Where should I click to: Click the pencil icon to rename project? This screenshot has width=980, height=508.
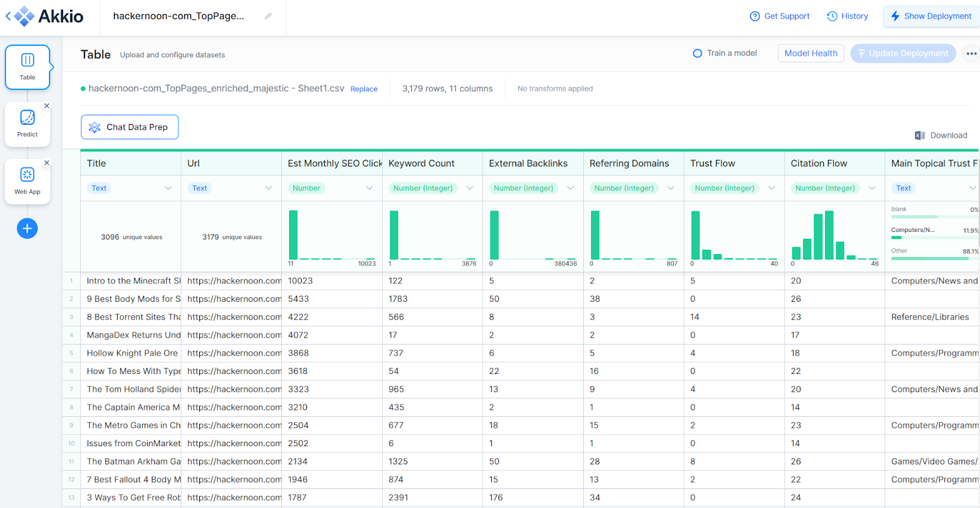(268, 17)
